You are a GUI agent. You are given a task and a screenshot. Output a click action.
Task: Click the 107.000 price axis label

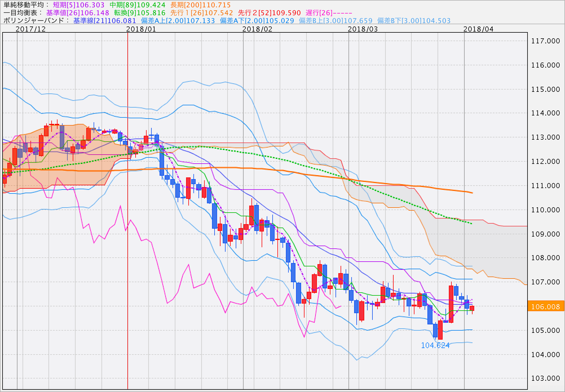click(x=546, y=282)
